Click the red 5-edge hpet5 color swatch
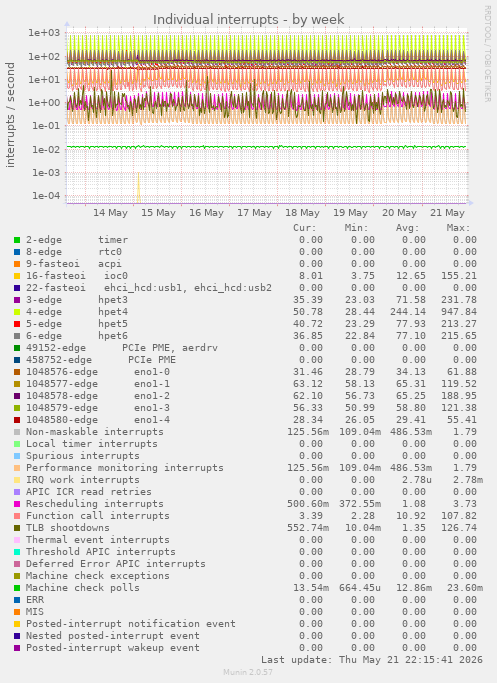 [x=17, y=324]
